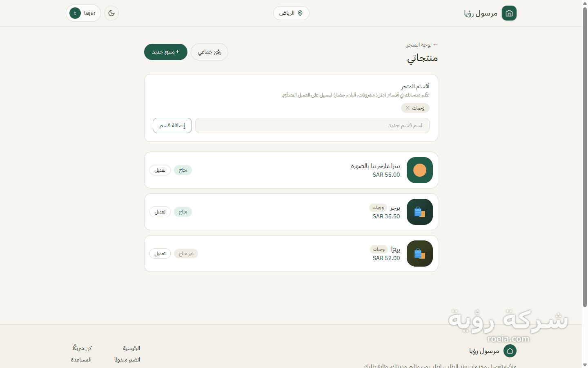Open the برجر product shopping bag icon
Screen dimensions: 588x368
(420, 212)
